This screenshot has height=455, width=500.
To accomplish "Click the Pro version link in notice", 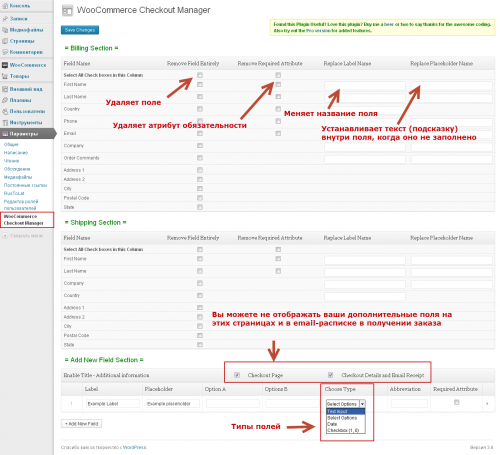I will click(319, 31).
